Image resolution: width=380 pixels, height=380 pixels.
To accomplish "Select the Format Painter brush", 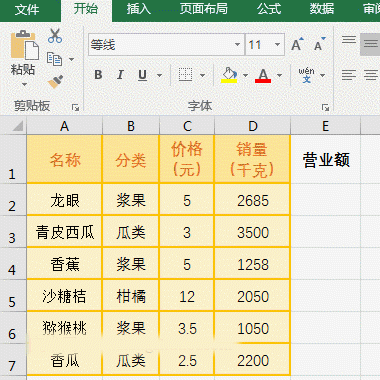I will coord(55,81).
